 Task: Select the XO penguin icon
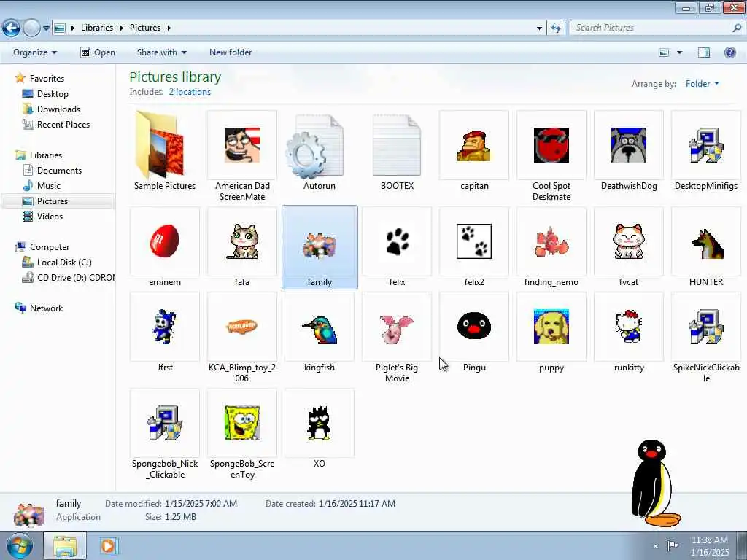pos(319,423)
